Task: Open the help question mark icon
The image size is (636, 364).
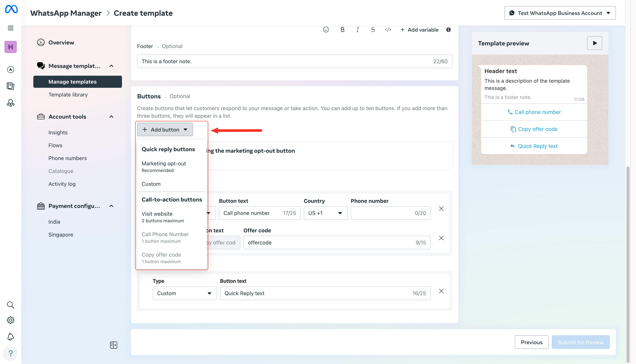Action: pyautogui.click(x=10, y=353)
